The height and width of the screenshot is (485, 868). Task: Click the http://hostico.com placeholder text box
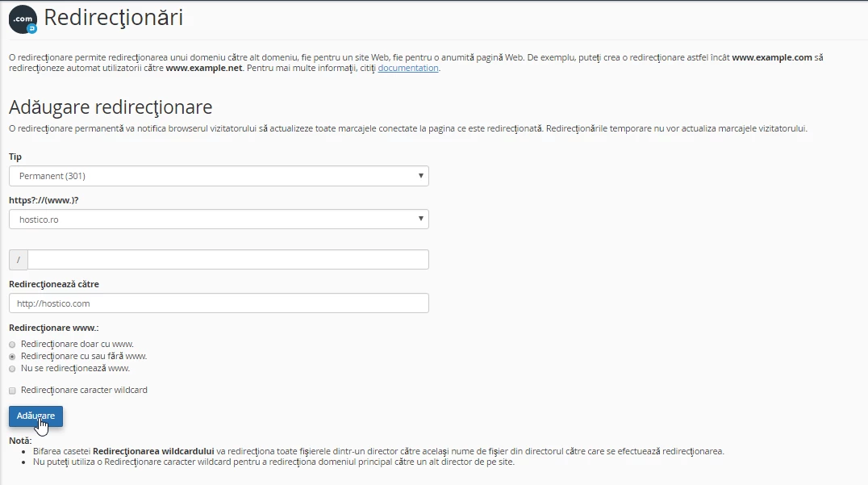(218, 303)
